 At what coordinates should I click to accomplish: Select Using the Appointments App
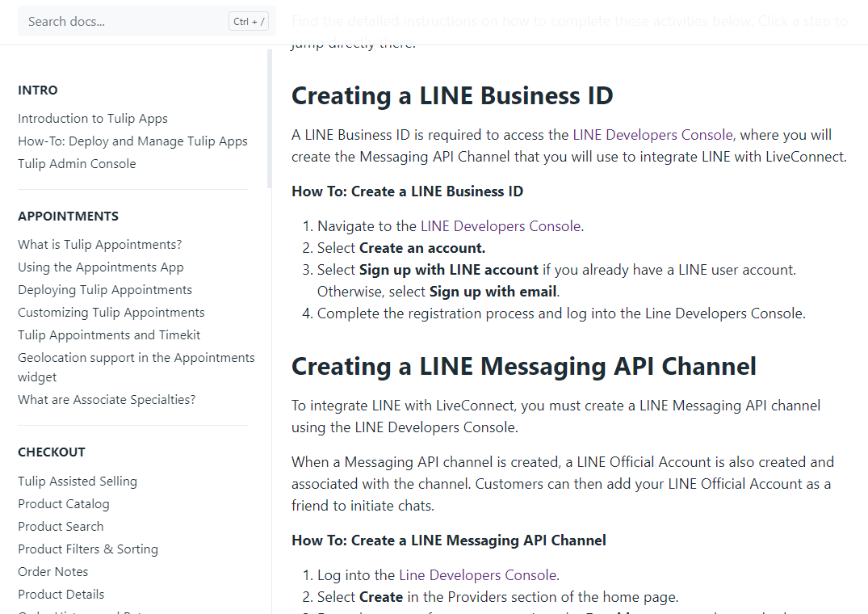(x=100, y=267)
